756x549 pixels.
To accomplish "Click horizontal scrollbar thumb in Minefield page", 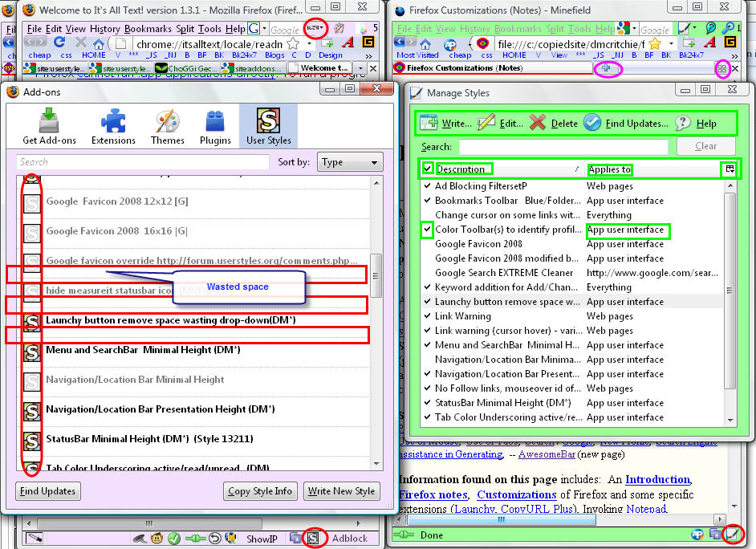I will [502, 519].
